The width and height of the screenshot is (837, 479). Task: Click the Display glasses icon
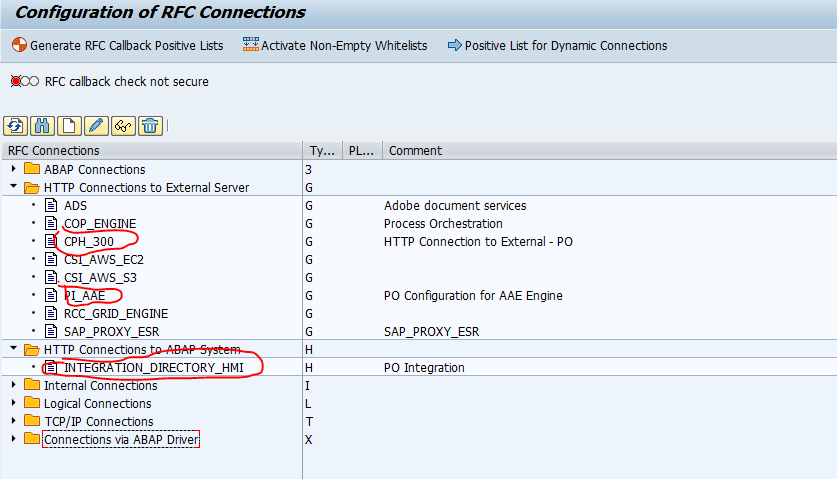tap(123, 126)
